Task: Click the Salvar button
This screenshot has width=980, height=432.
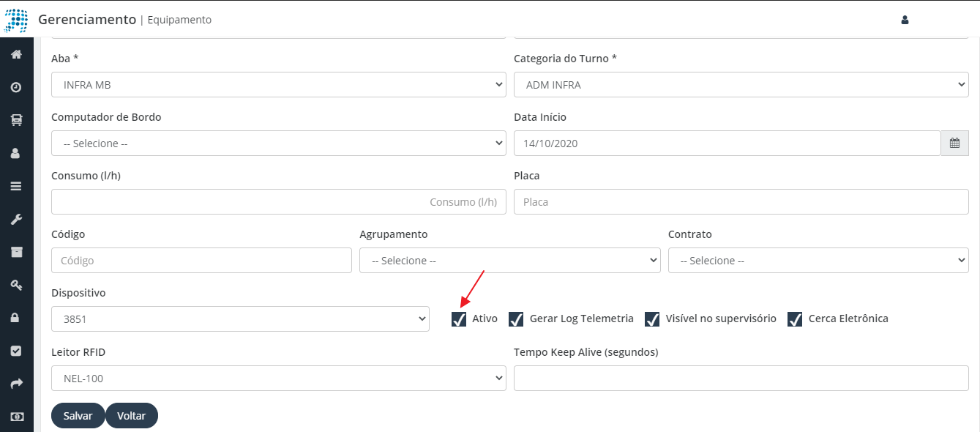Action: [x=78, y=416]
